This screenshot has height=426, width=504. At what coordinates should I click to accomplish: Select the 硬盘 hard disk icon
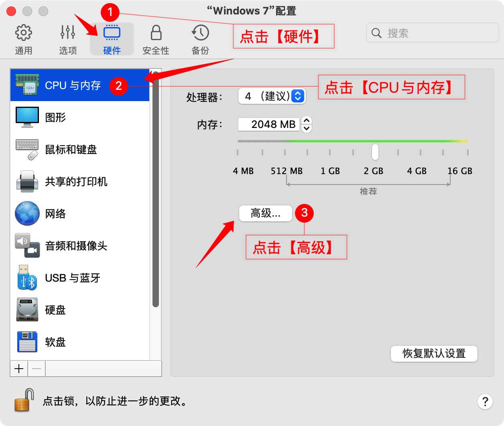(27, 310)
